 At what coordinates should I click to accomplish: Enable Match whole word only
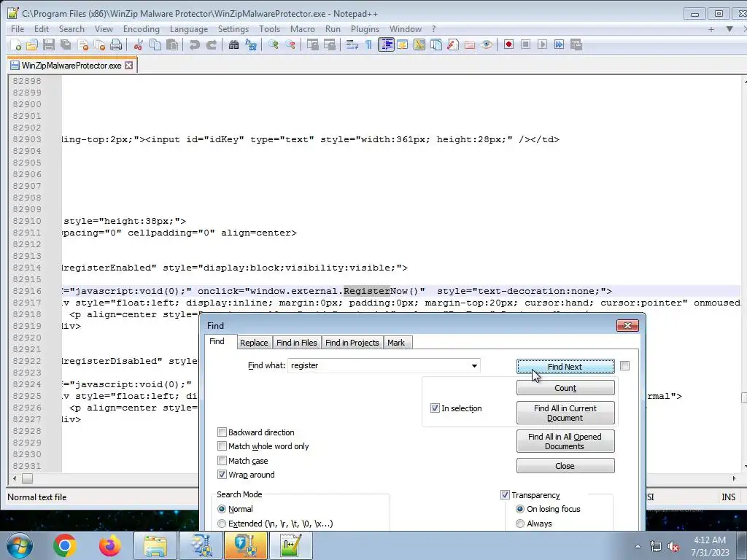(222, 446)
